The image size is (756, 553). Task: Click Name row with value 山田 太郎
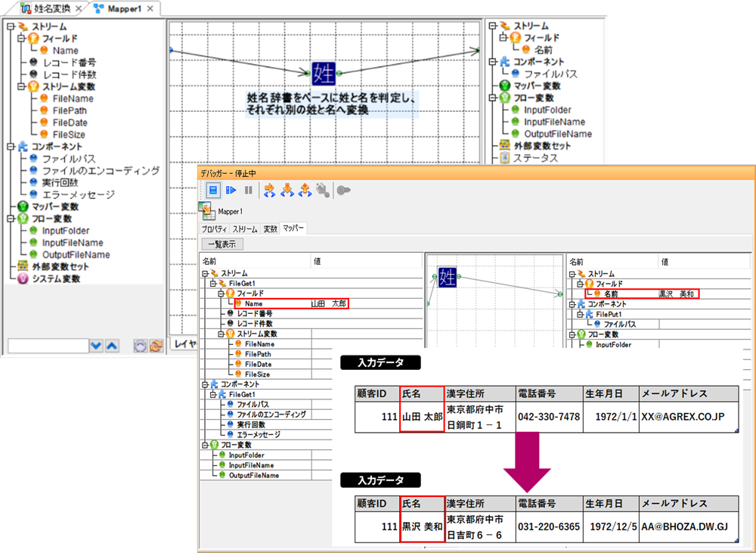(291, 303)
